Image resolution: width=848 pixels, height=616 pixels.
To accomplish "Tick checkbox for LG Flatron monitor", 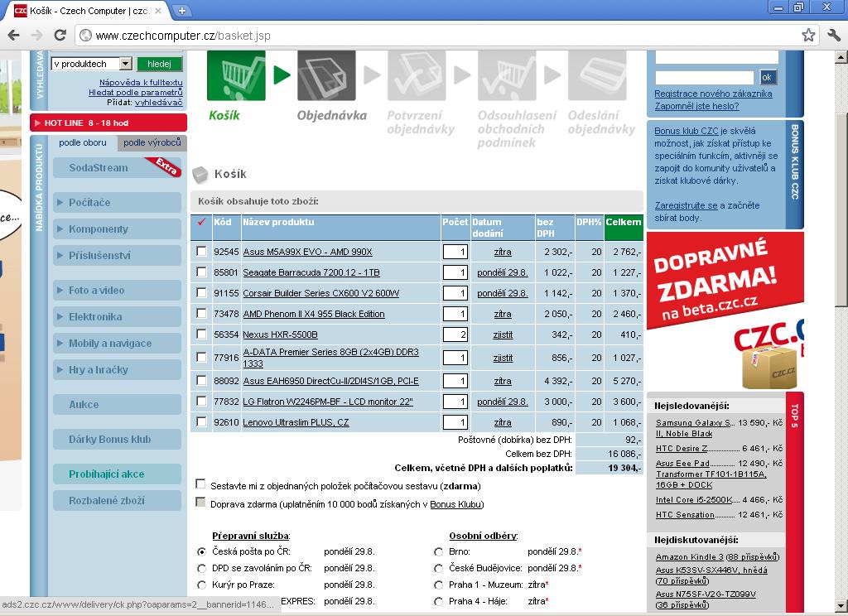I will [x=201, y=401].
